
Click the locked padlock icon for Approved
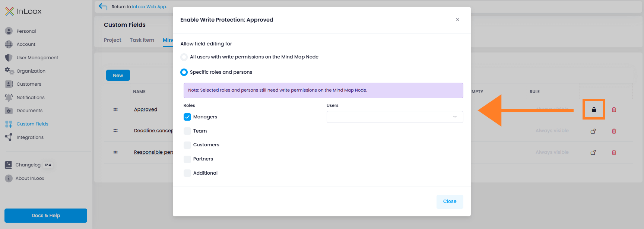tap(594, 109)
